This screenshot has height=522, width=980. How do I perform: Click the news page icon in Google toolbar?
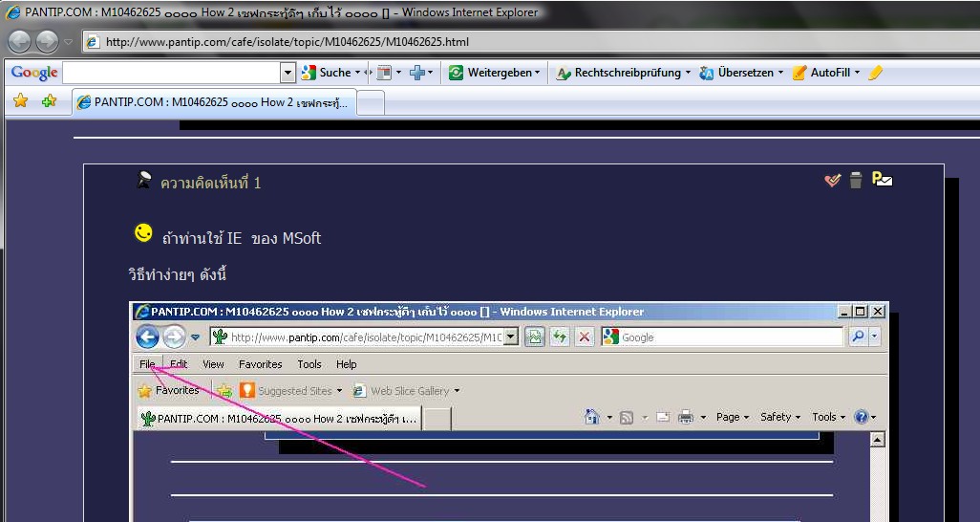tap(384, 73)
